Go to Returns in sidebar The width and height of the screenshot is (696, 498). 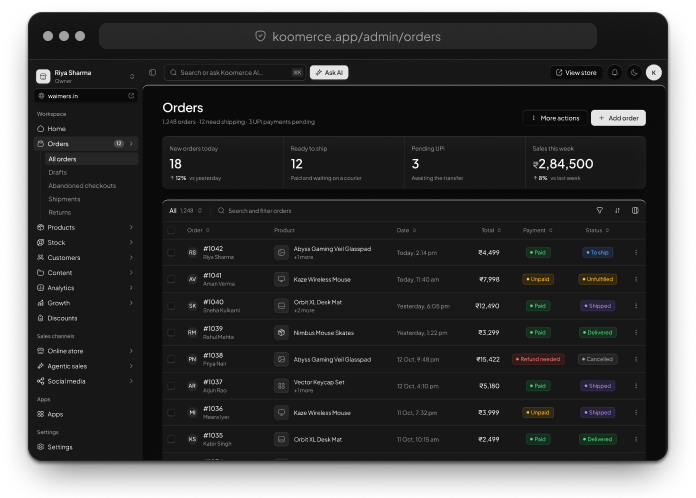[x=91, y=212]
